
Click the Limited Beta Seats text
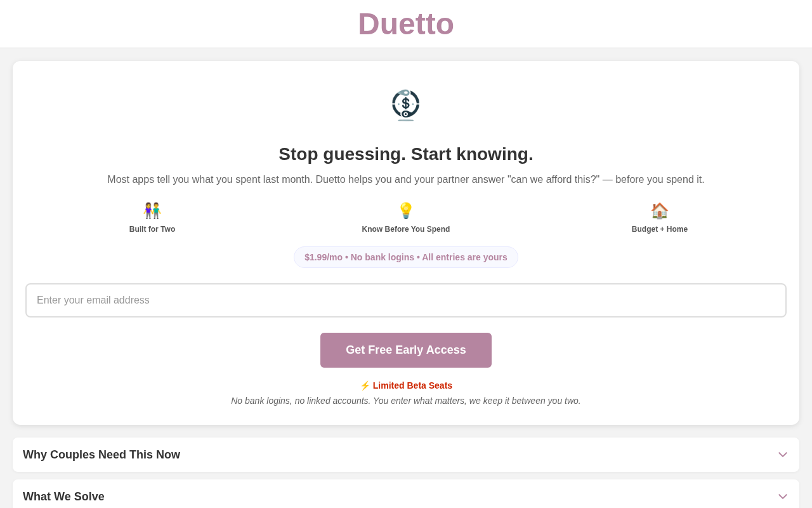tap(412, 385)
